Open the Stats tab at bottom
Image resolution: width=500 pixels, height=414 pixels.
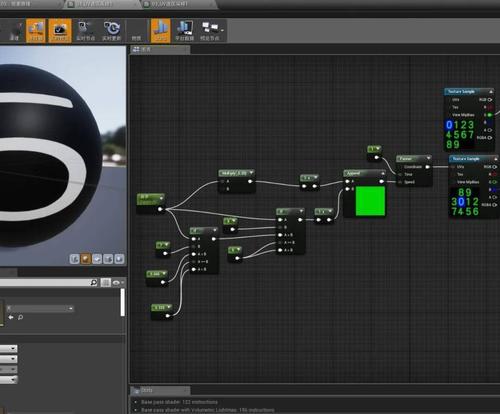160,390
